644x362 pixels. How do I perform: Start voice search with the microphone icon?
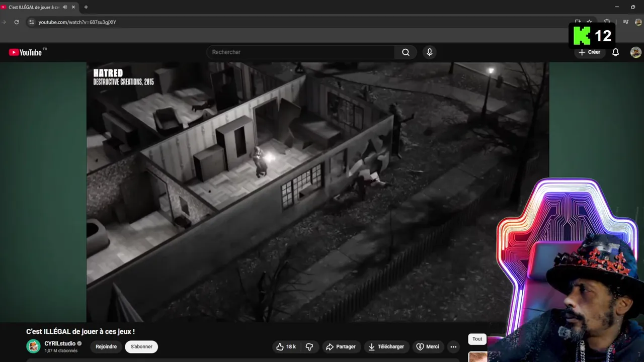[429, 52]
